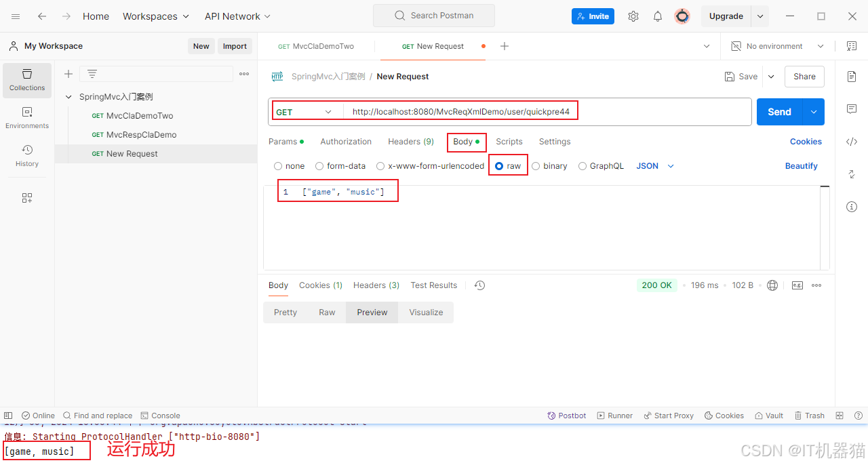Switch to the Authorization tab
The height and width of the screenshot is (465, 868).
pos(346,142)
